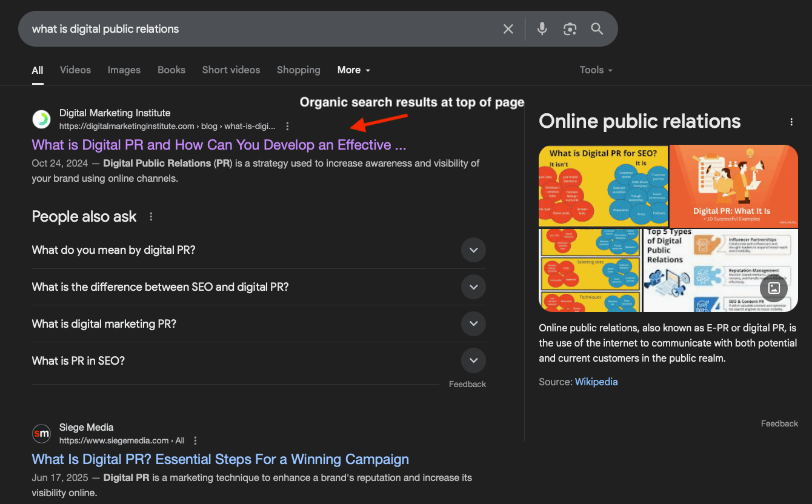Click the magnifying glass search icon
The width and height of the screenshot is (812, 504).
(597, 29)
